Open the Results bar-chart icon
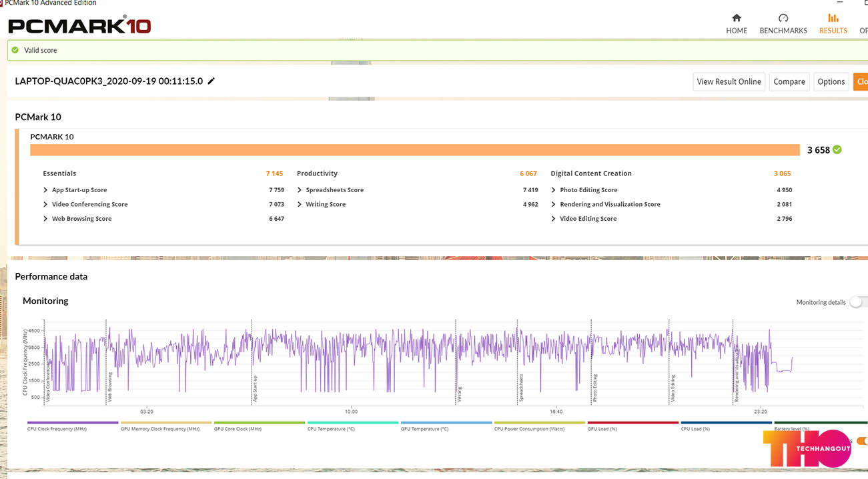This screenshot has height=479, width=868. point(833,18)
